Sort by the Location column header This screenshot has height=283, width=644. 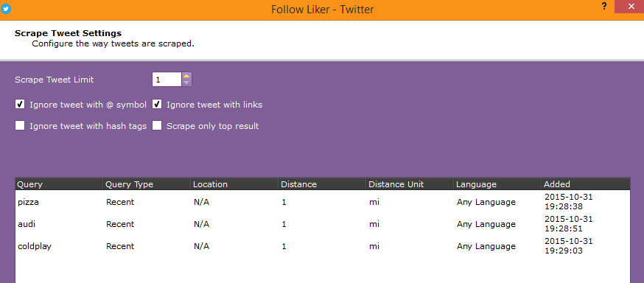tap(234, 184)
